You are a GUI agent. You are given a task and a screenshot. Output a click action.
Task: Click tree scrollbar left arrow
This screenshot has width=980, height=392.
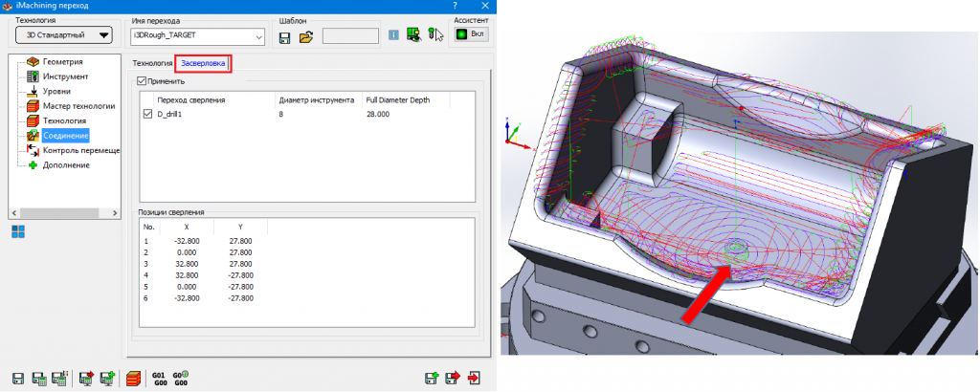click(x=13, y=213)
